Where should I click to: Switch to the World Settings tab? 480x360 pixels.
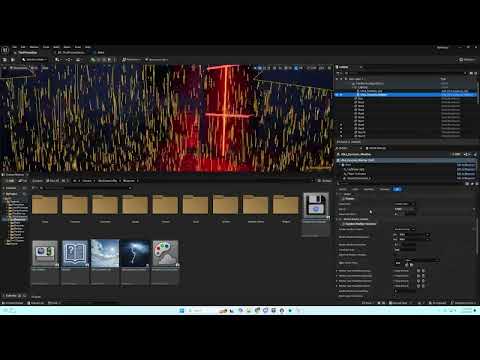(376, 148)
